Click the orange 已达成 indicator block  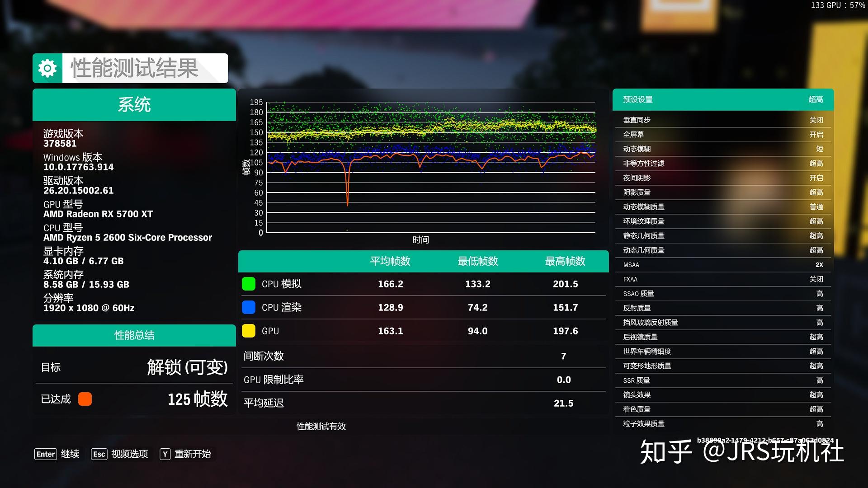pos(85,399)
